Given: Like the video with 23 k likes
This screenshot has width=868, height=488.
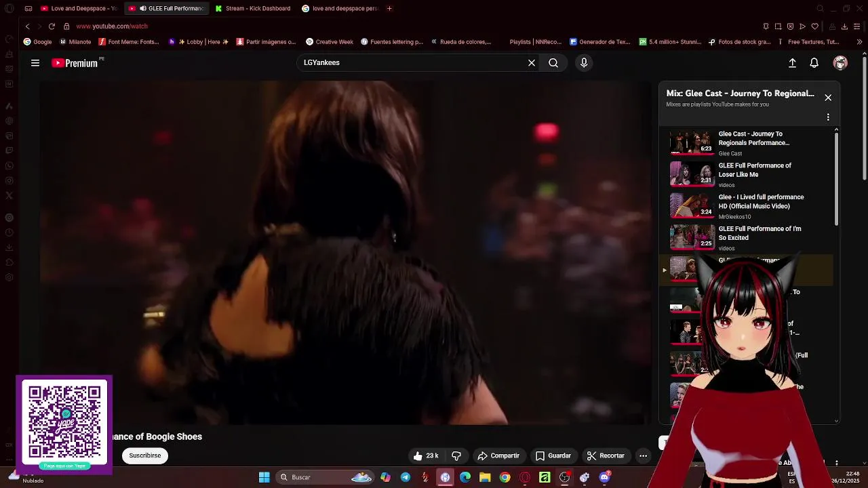Looking at the screenshot, I should pyautogui.click(x=426, y=456).
